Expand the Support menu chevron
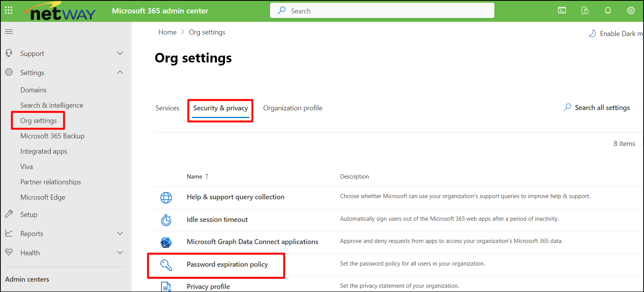The image size is (644, 292). pyautogui.click(x=120, y=53)
